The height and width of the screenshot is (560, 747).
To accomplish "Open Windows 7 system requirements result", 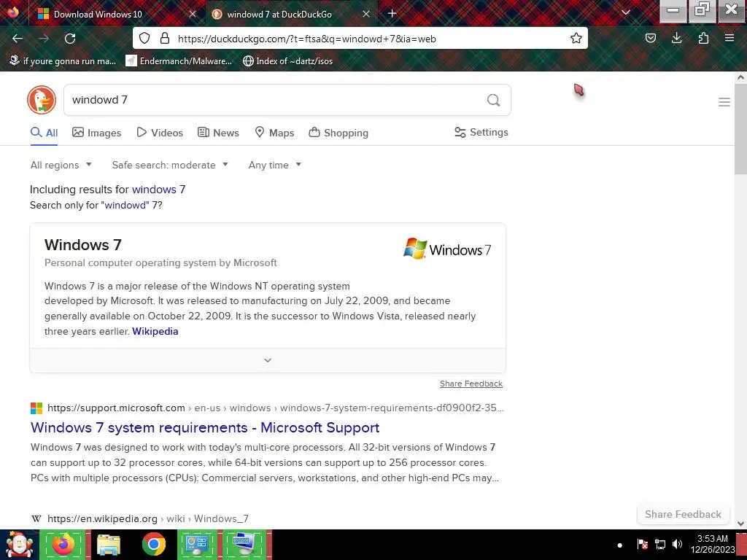I will (205, 427).
